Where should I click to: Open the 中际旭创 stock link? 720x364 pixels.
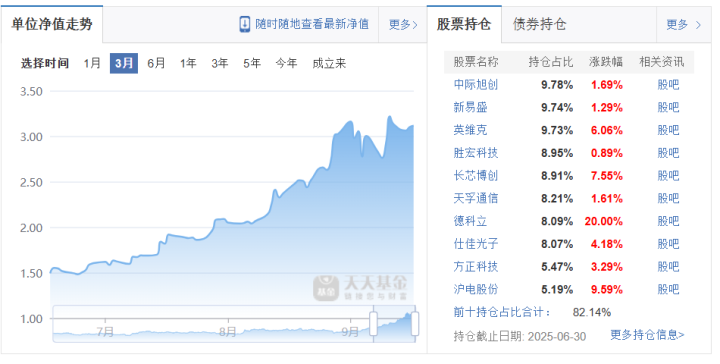point(476,84)
